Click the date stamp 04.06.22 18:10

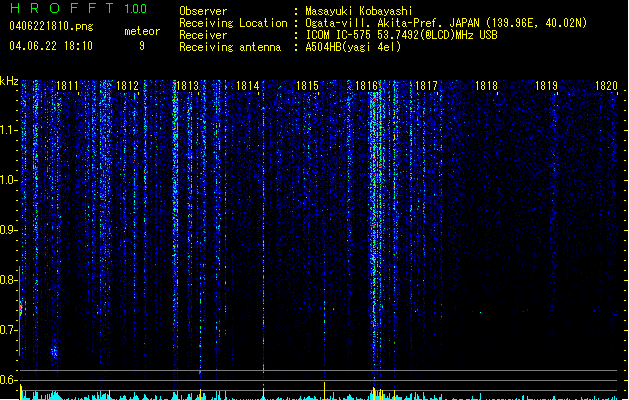[x=51, y=46]
